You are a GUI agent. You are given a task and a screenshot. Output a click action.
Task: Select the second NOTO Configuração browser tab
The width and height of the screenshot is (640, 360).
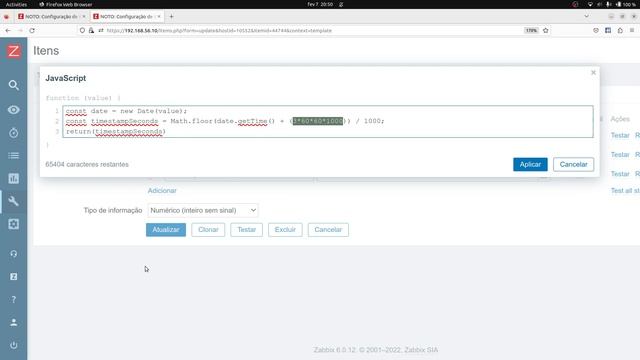[x=126, y=17]
